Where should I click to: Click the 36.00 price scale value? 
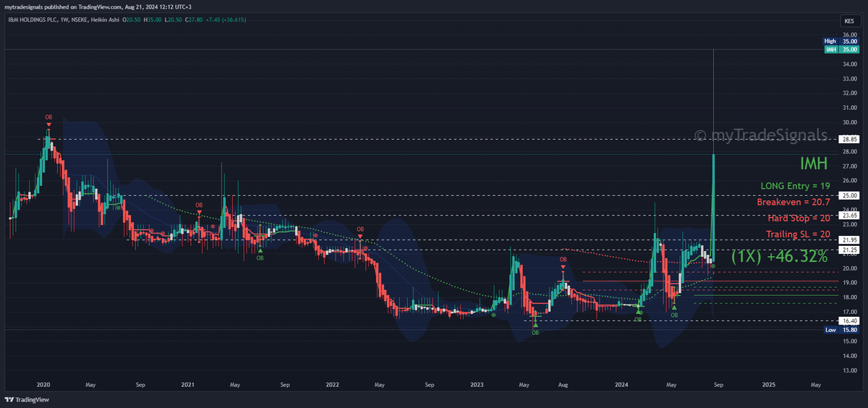848,35
